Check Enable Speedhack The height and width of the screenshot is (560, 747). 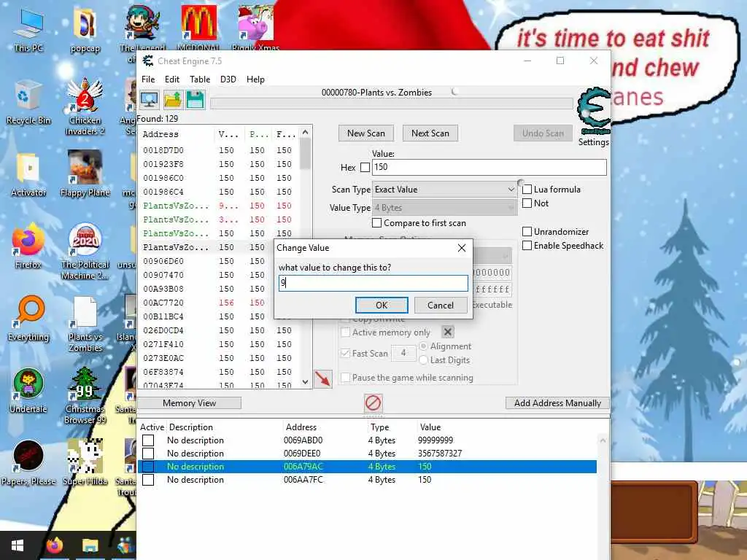(x=527, y=246)
